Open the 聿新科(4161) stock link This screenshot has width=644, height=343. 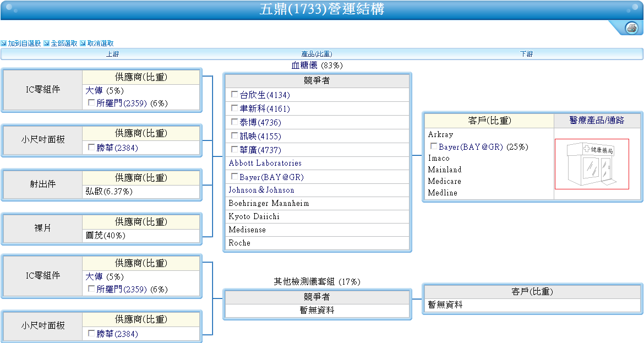[265, 109]
